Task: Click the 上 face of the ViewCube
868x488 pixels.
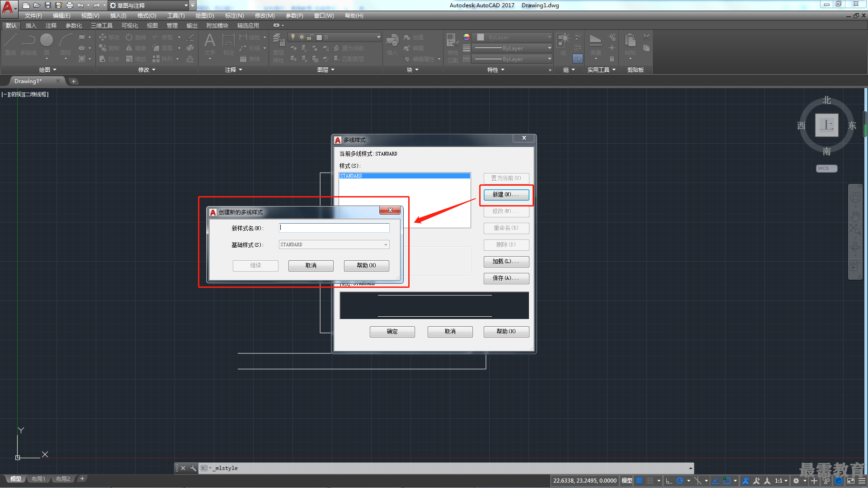Action: coord(827,125)
